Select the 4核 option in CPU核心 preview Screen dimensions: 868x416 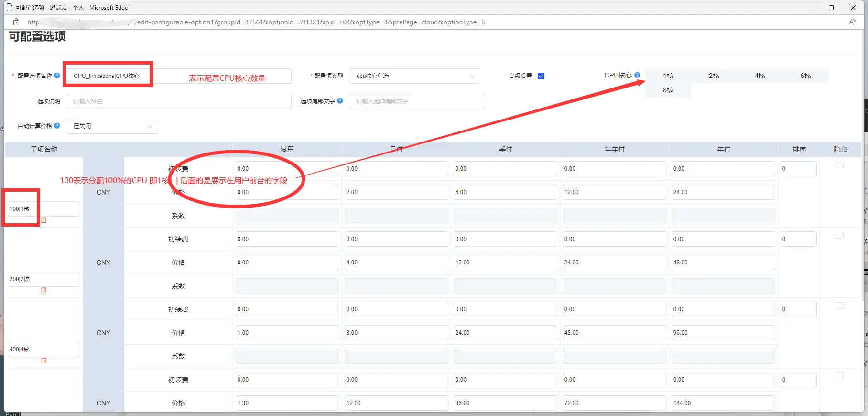(x=759, y=76)
